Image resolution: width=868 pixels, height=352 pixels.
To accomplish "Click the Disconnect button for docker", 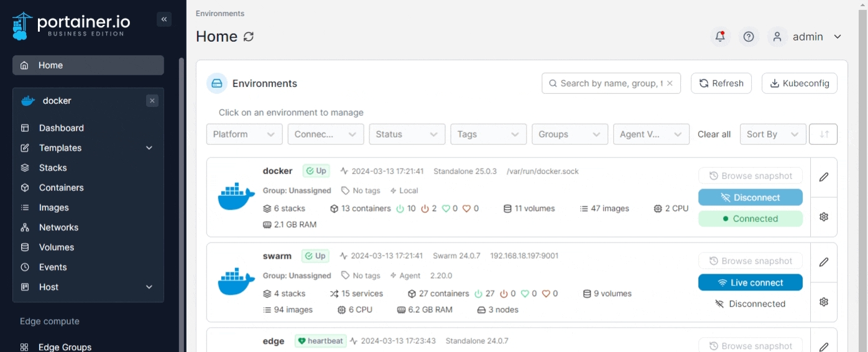I will click(750, 198).
